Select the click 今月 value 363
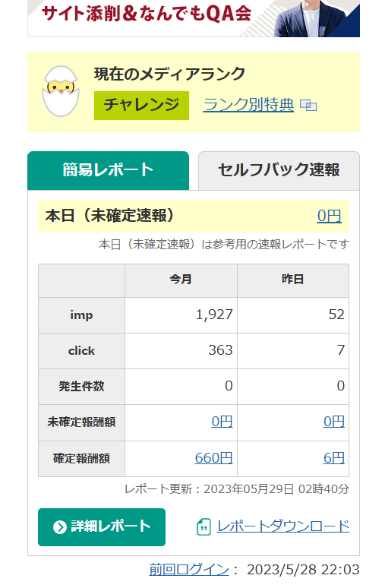 point(220,350)
